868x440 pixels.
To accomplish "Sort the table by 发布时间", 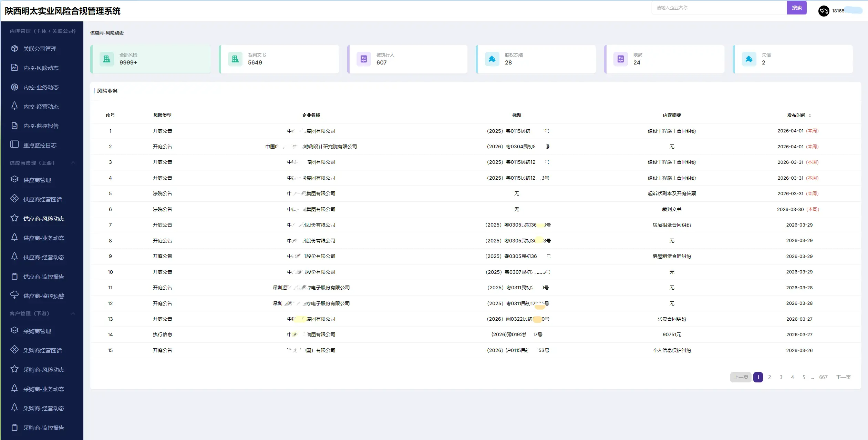I will 809,116.
